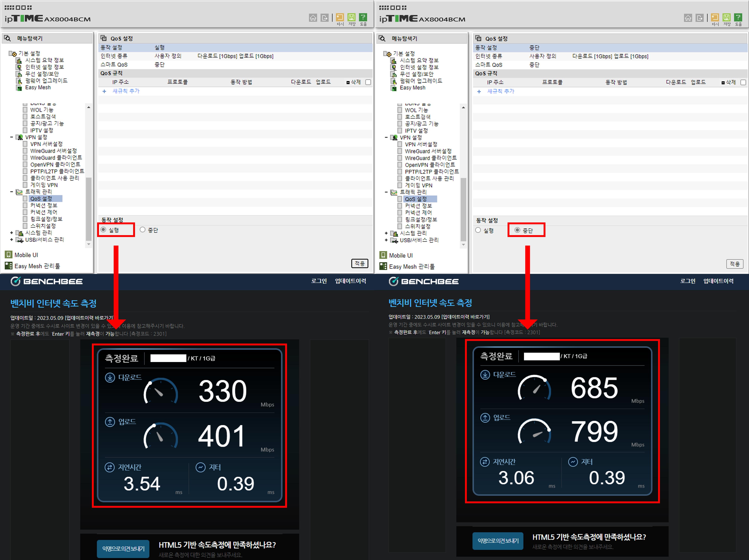Open 커넥션 정보 menu item in left window
The width and height of the screenshot is (749, 560).
[x=44, y=205]
